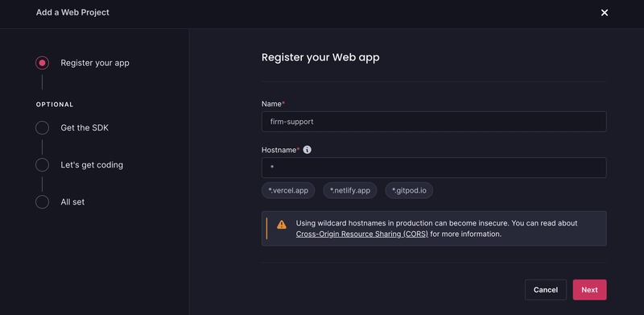
Task: Close the Add a Web Project dialog
Action: (x=605, y=13)
